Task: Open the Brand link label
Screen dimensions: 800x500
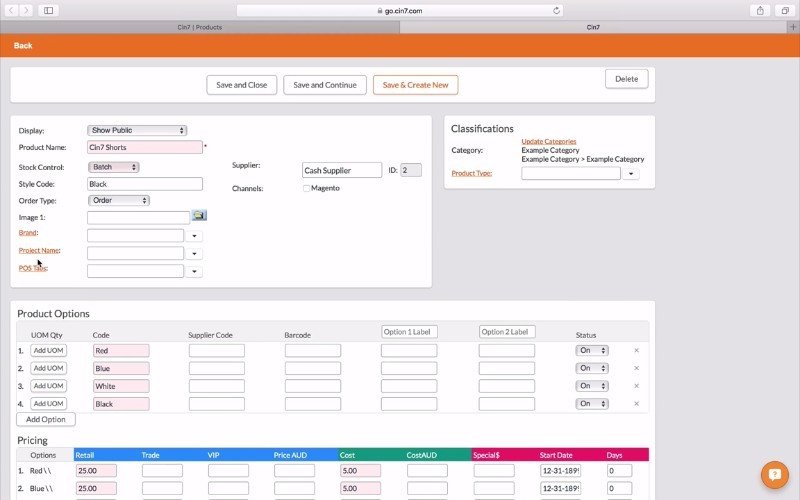Action: point(28,233)
